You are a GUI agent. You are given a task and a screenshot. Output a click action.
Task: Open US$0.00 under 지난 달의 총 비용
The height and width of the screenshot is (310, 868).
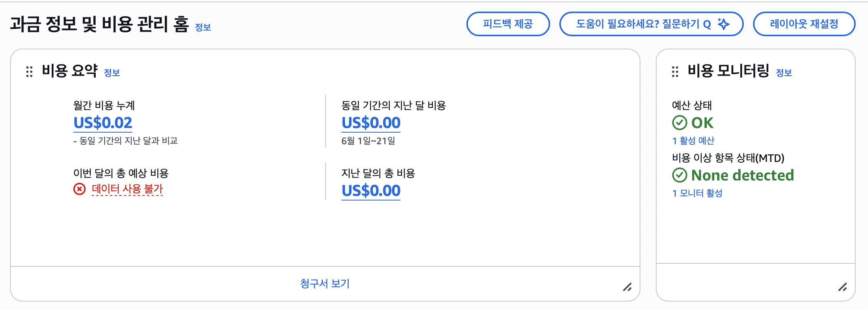pyautogui.click(x=371, y=191)
